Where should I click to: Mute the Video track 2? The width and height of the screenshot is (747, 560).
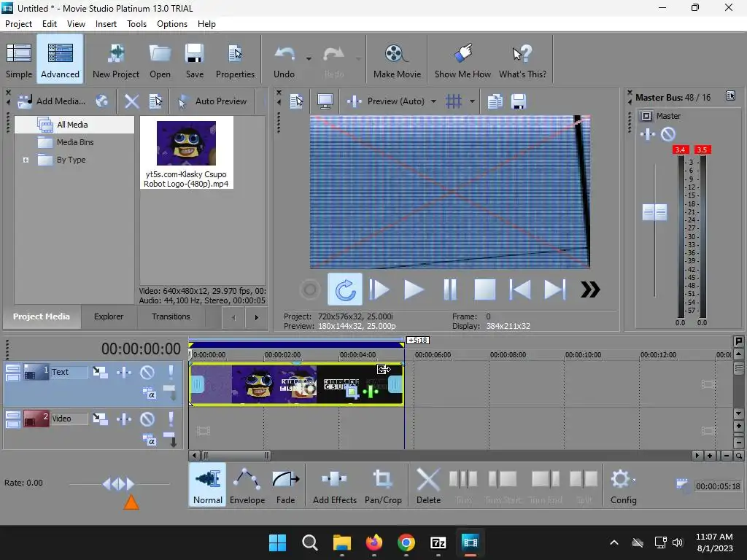coord(147,419)
